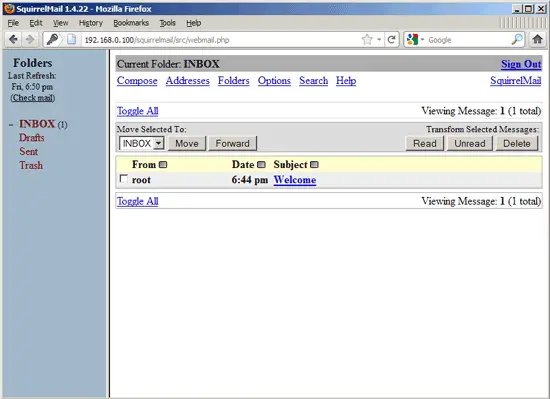Go back using the browser back arrow
550x399 pixels.
click(13, 40)
